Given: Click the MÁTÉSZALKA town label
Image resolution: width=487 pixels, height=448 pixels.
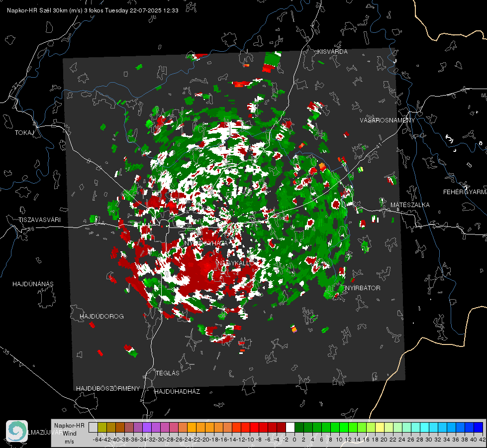Looking at the screenshot, I should tap(410, 205).
